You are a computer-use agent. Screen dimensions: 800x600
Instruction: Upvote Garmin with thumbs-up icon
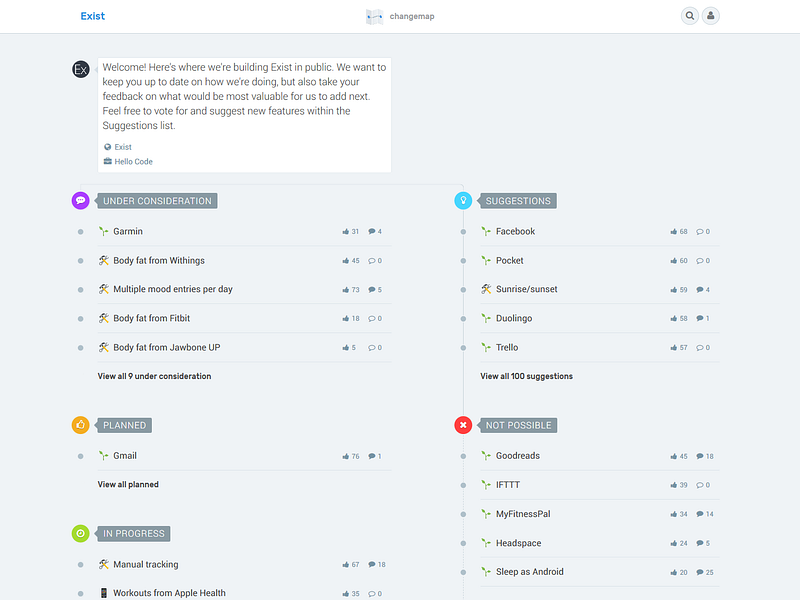coord(346,232)
